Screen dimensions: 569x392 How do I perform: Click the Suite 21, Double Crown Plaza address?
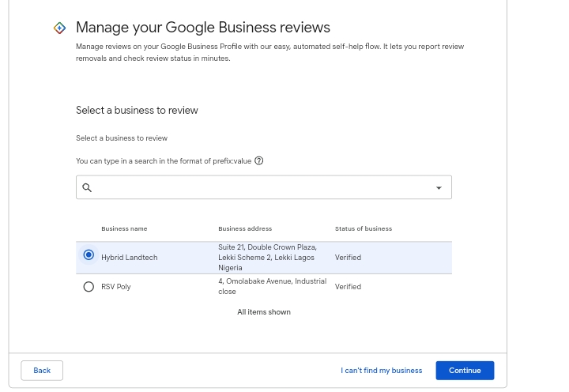(267, 258)
